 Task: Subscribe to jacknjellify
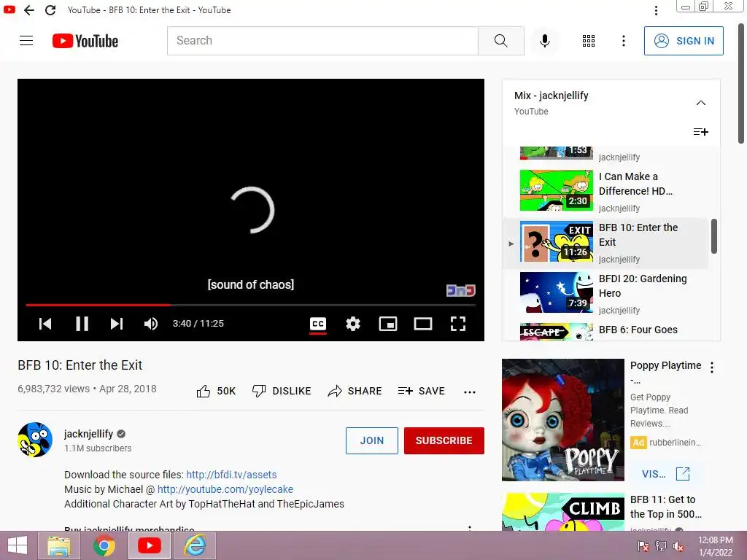pos(444,440)
